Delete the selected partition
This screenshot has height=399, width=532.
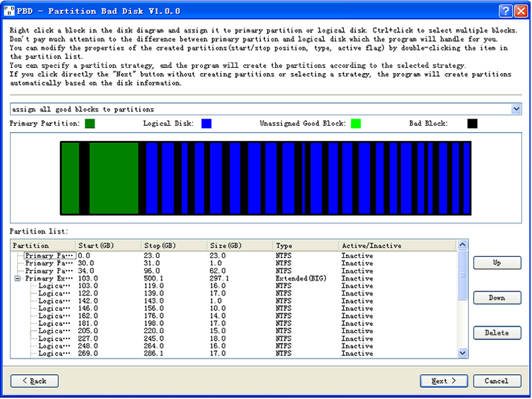[x=497, y=333]
